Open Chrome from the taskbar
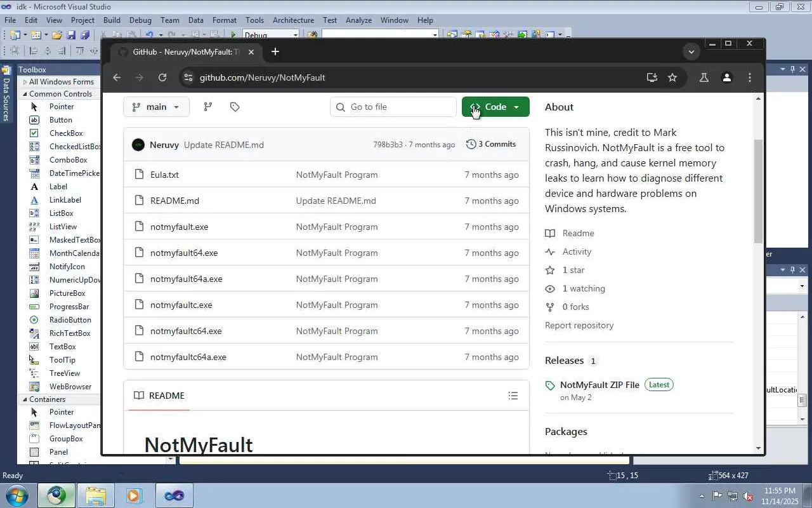Screen dimensions: 812x508 tap(56, 495)
